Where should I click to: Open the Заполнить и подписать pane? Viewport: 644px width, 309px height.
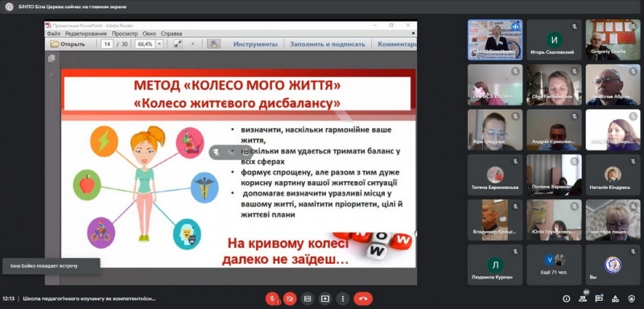[x=328, y=44]
